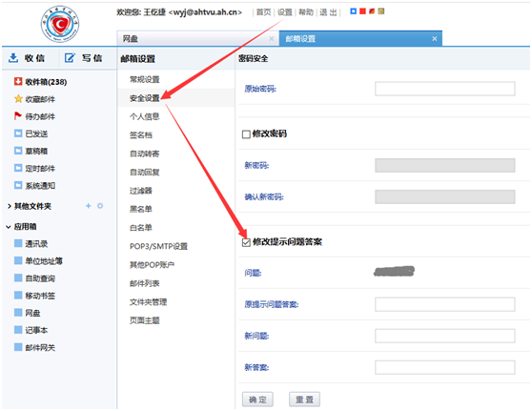Click the 重置 reset button
Screen dimensions: 532x411
[x=304, y=400]
